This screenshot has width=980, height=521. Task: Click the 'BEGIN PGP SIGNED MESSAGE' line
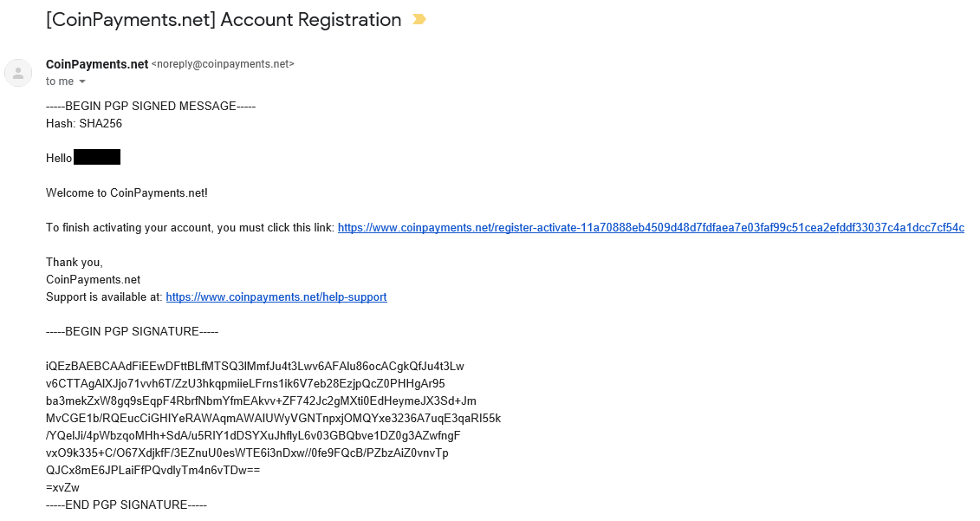point(151,106)
